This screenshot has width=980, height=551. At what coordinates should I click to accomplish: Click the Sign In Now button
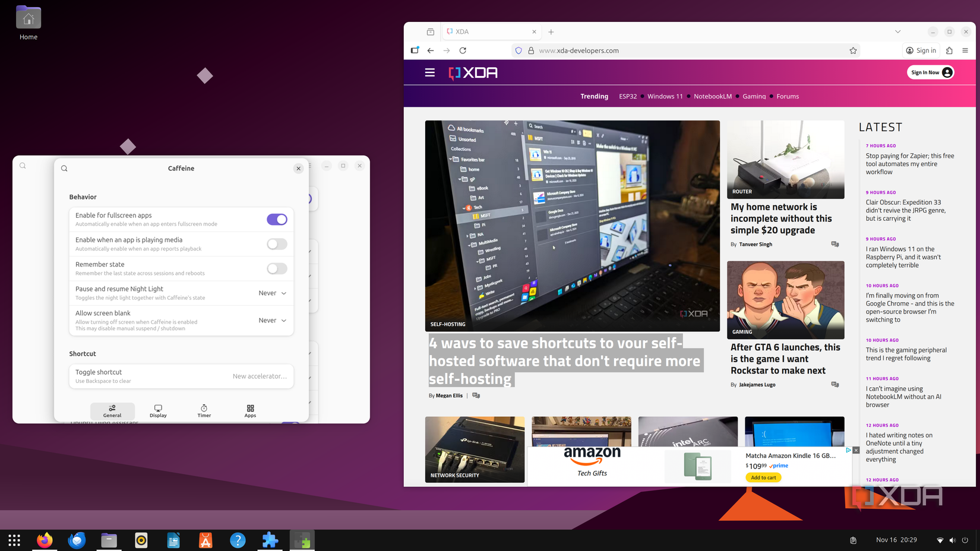coord(930,72)
